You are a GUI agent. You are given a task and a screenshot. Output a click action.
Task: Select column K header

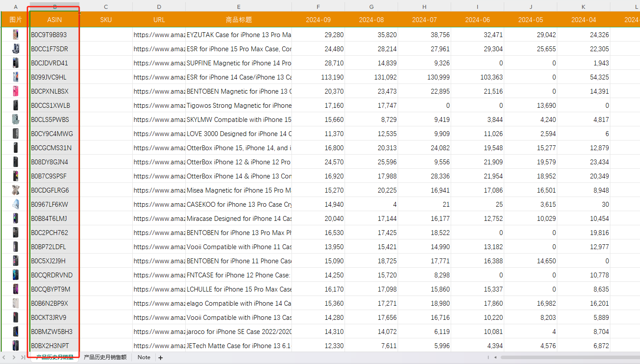583,7
